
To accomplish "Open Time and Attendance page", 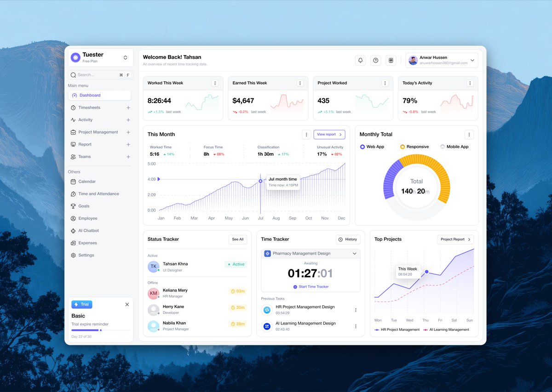I will pos(99,194).
